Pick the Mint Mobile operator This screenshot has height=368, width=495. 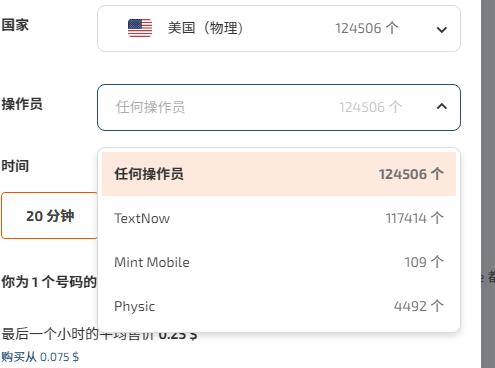click(279, 262)
